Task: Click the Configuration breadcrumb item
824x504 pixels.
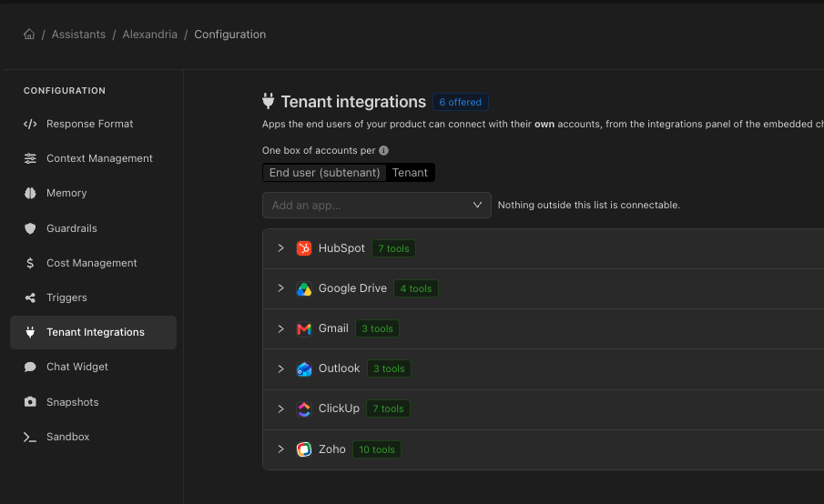Action: [230, 35]
